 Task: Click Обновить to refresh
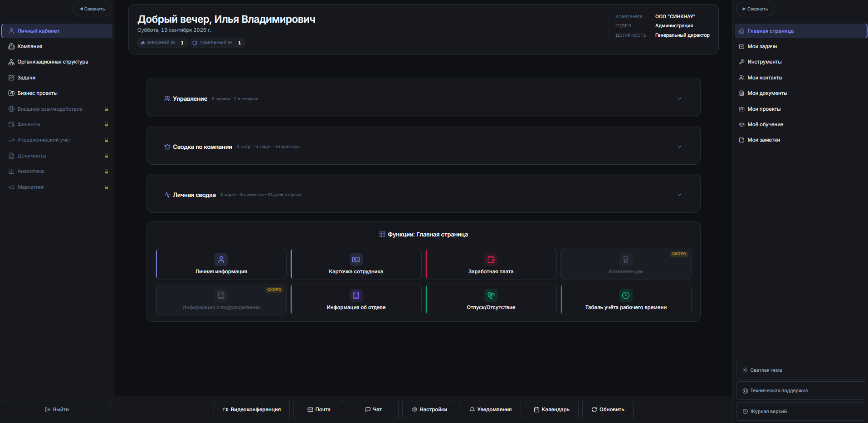coord(608,409)
